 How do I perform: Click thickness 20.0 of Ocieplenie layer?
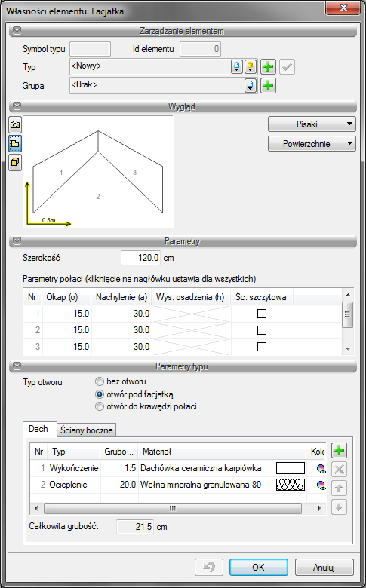(119, 485)
